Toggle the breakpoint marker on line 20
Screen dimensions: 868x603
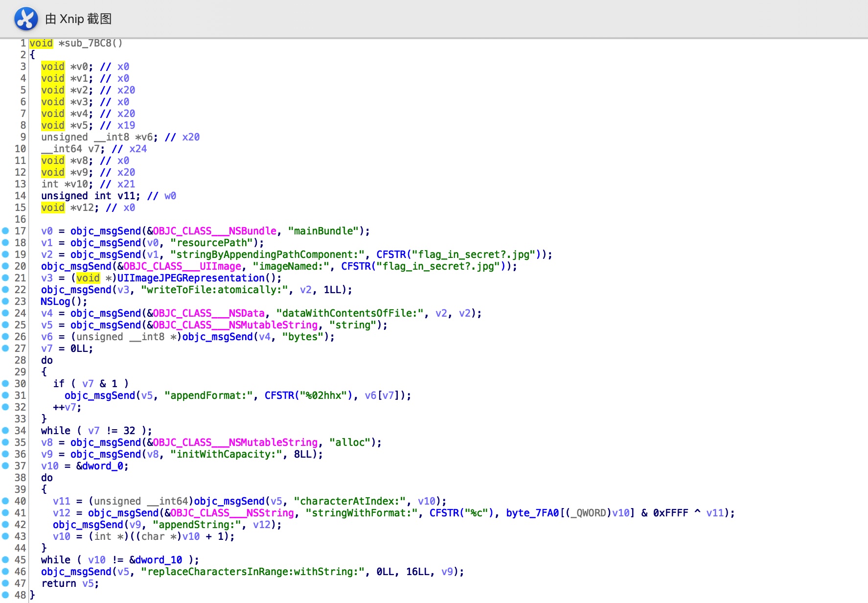point(5,266)
